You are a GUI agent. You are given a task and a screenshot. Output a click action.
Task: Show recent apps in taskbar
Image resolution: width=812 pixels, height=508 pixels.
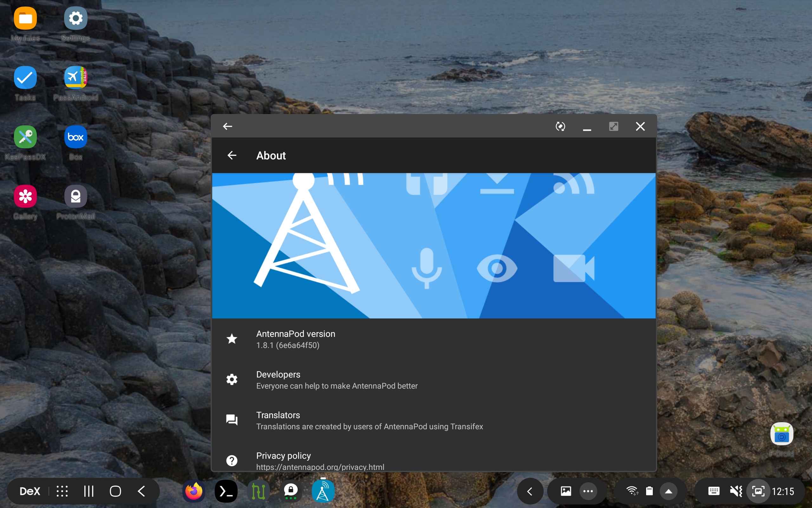[88, 491]
